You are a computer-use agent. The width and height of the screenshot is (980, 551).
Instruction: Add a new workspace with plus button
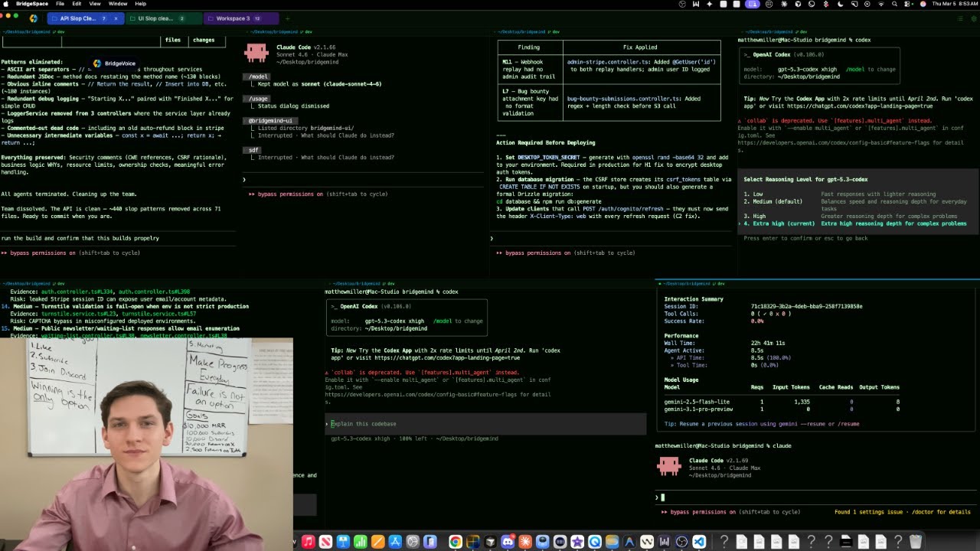[287, 18]
